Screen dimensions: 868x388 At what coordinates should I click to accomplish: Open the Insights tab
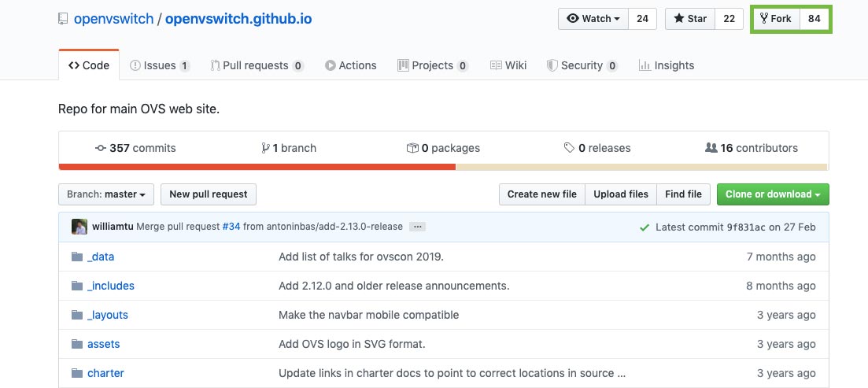(666, 65)
